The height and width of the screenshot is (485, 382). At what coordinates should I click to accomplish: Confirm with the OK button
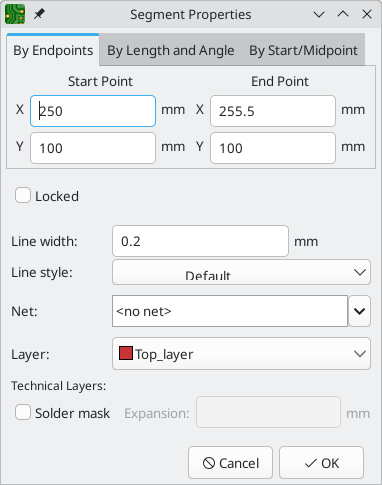[x=321, y=463]
